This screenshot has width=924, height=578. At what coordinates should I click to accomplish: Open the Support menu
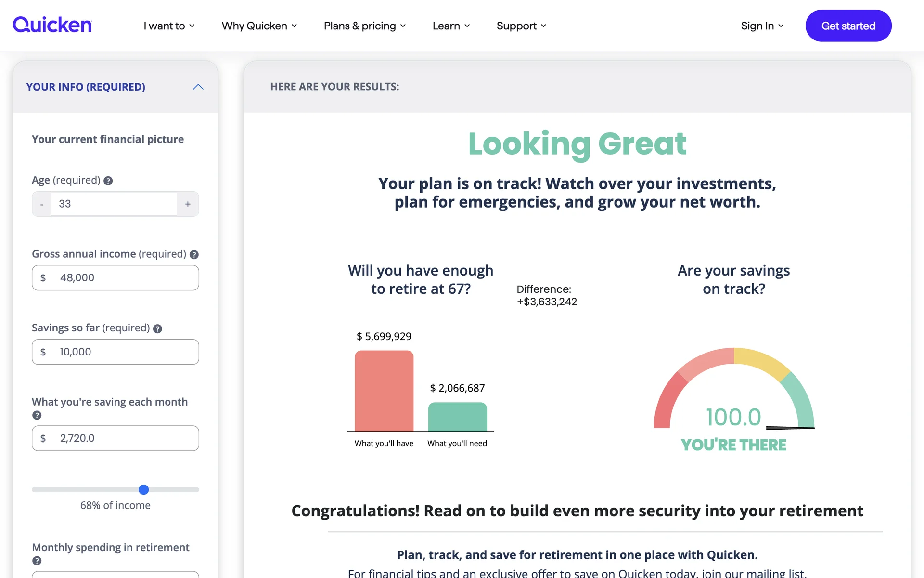tap(521, 26)
